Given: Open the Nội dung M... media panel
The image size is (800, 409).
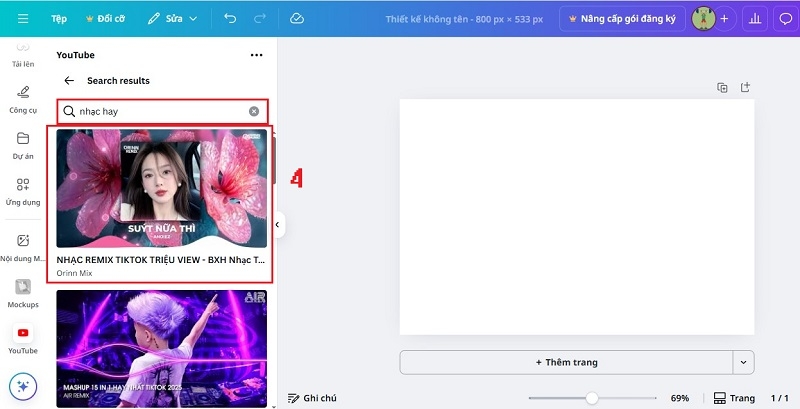Looking at the screenshot, I should click(23, 249).
